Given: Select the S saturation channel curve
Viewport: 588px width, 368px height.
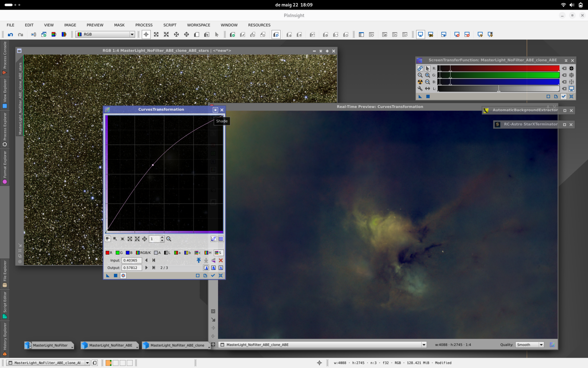Looking at the screenshot, I should point(218,253).
